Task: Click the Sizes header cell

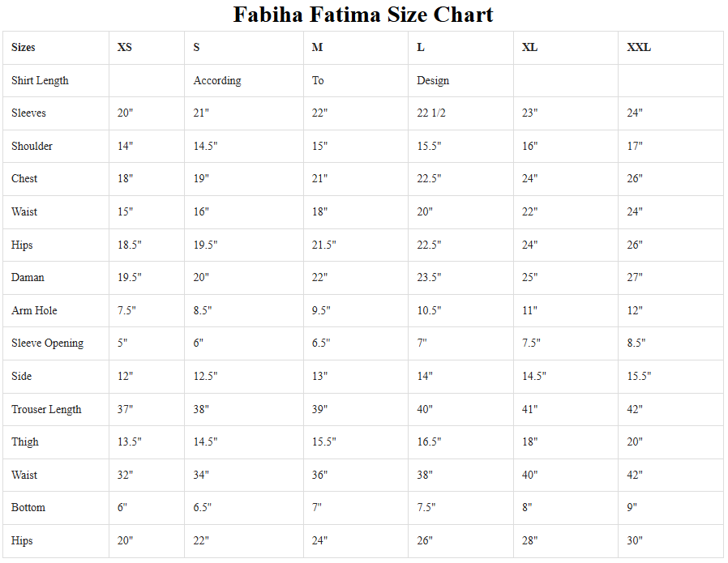Action: (24, 48)
